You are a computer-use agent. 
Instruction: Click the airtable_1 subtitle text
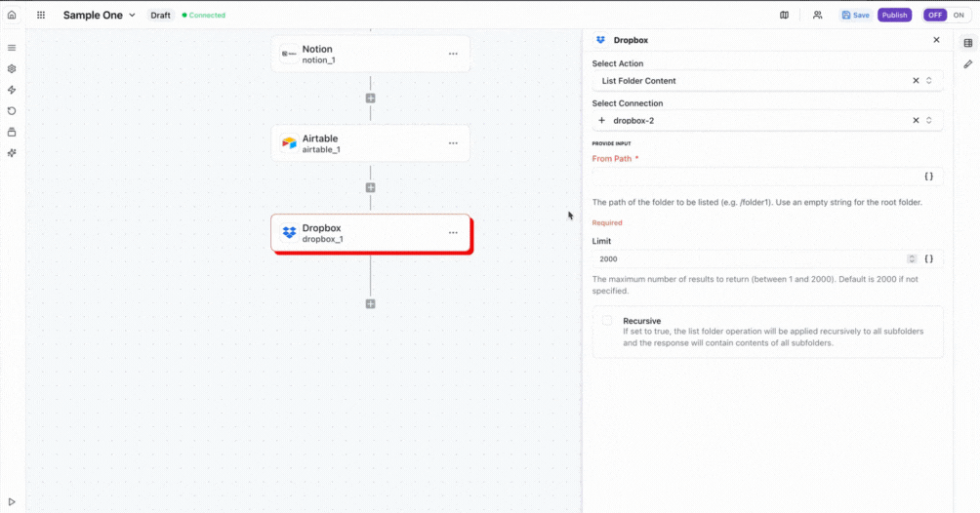pyautogui.click(x=321, y=149)
